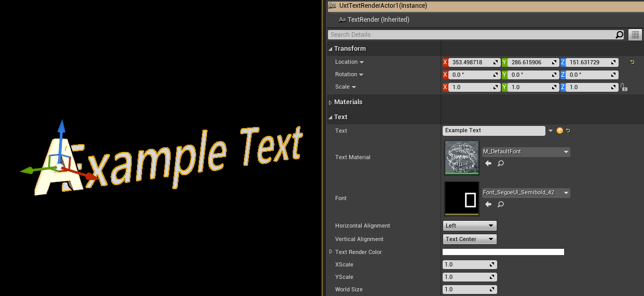
Task: Click the World Size value field
Action: click(470, 289)
